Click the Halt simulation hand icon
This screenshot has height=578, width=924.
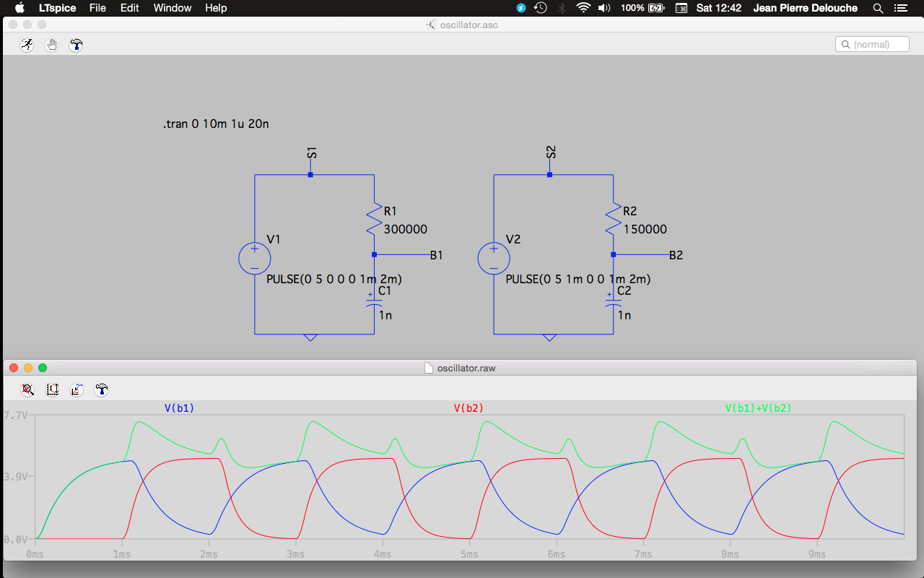[x=51, y=45]
